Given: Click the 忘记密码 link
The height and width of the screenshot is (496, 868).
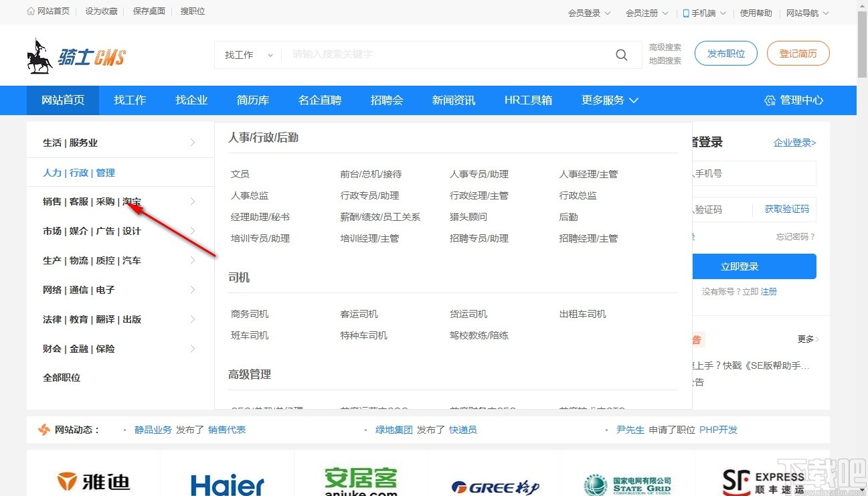Looking at the screenshot, I should click(796, 237).
